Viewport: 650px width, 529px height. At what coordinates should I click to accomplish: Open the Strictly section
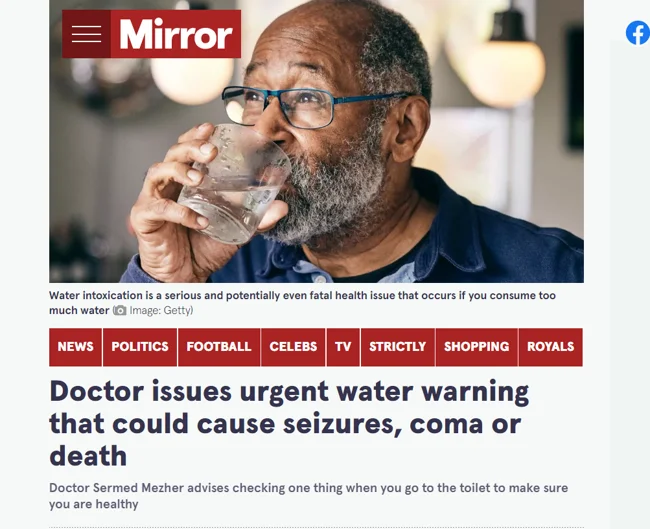click(x=398, y=347)
